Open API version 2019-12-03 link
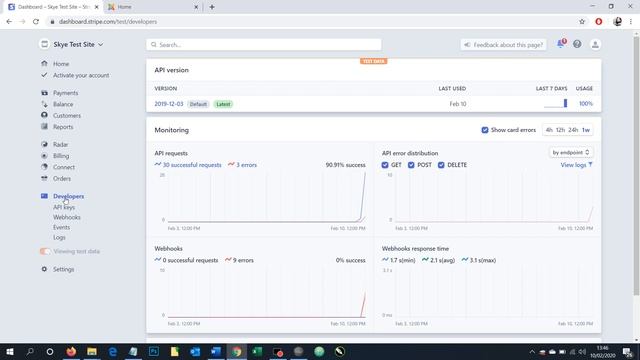Screen dimensions: 640x360 point(169,104)
